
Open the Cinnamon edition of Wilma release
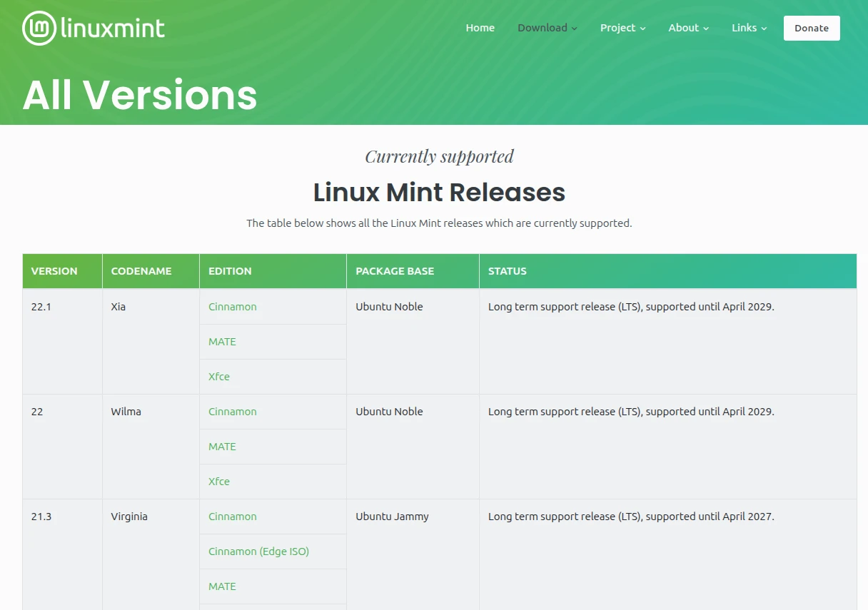coord(232,411)
